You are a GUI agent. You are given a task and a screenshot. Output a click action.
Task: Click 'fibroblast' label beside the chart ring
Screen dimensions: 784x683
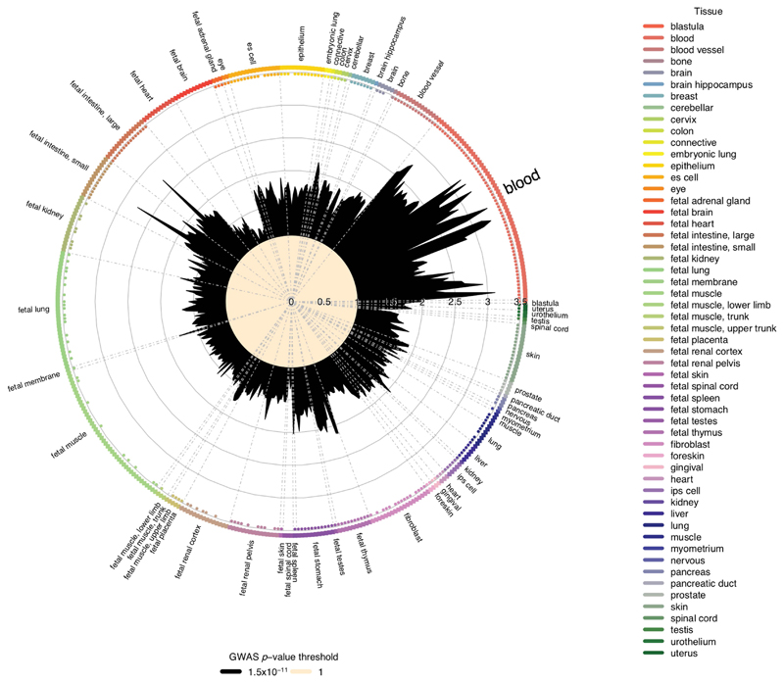click(414, 527)
